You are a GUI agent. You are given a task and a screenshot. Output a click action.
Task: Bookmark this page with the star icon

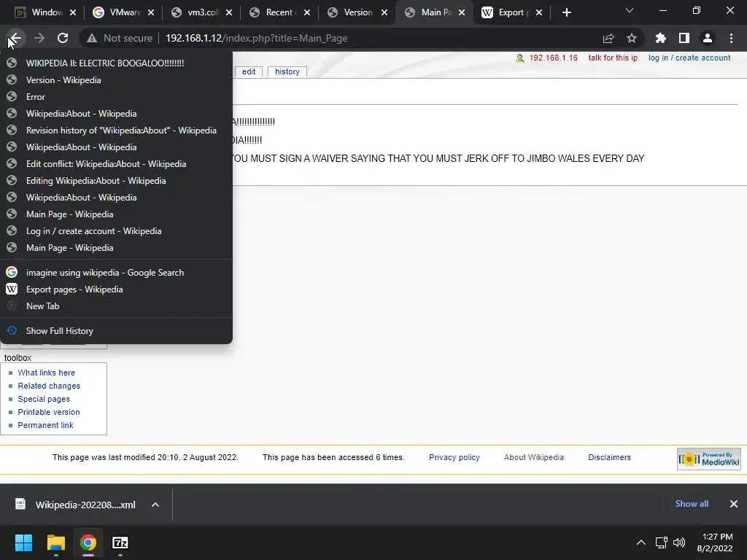(x=632, y=38)
